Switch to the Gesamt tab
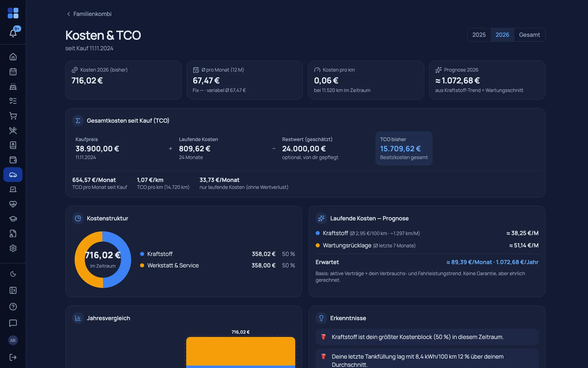The width and height of the screenshot is (588, 368). tap(529, 35)
